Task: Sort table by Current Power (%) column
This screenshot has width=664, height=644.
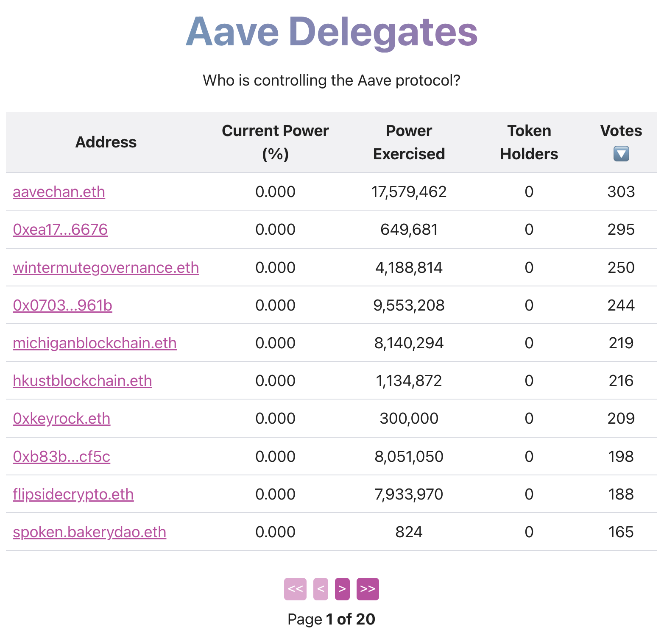Action: click(x=275, y=142)
